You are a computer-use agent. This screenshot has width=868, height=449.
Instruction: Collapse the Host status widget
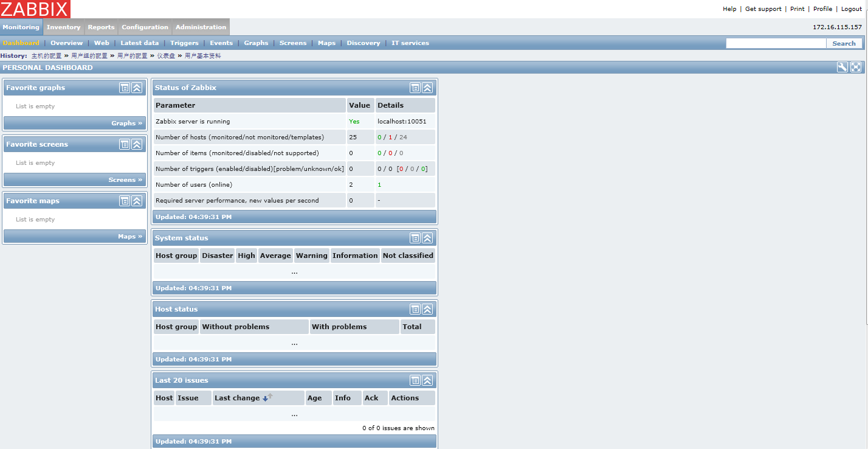point(427,309)
